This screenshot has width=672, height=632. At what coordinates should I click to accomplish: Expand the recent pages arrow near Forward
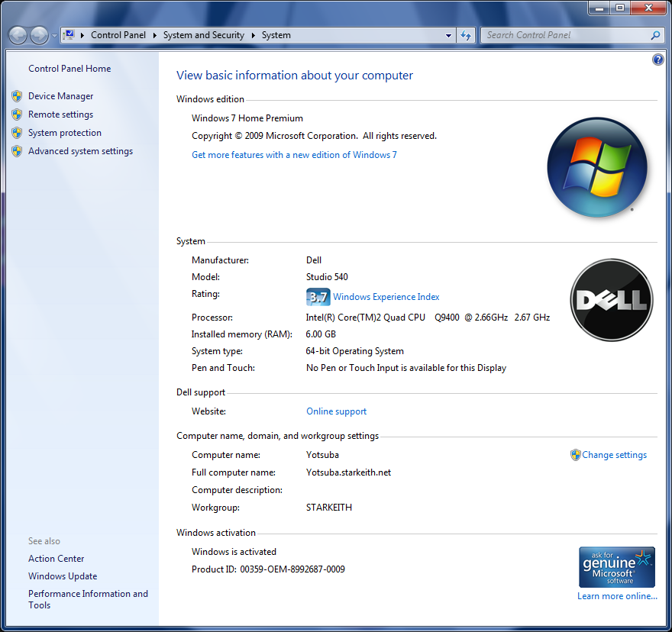[x=54, y=36]
